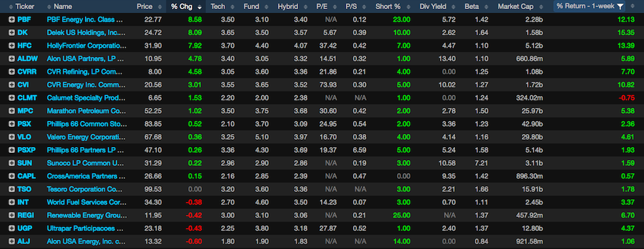Click plus icon beside REGI ticker
This screenshot has width=644, height=249.
click(x=12, y=215)
